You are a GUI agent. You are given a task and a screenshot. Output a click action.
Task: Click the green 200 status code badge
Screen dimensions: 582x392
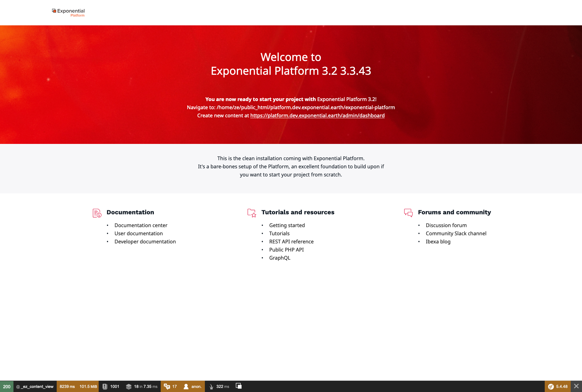click(x=7, y=386)
